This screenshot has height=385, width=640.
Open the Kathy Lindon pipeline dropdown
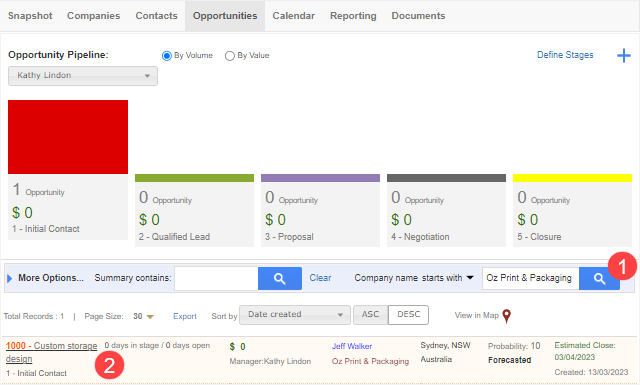click(83, 76)
